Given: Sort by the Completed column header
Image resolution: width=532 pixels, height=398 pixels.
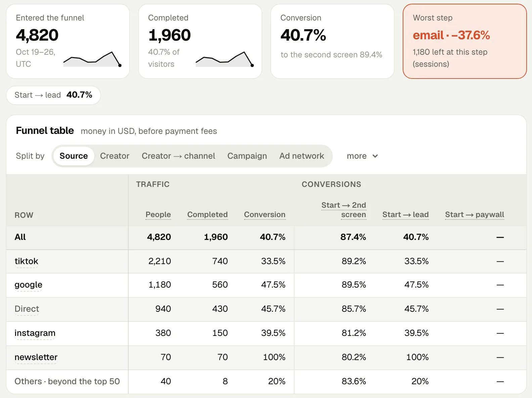Looking at the screenshot, I should click(208, 214).
